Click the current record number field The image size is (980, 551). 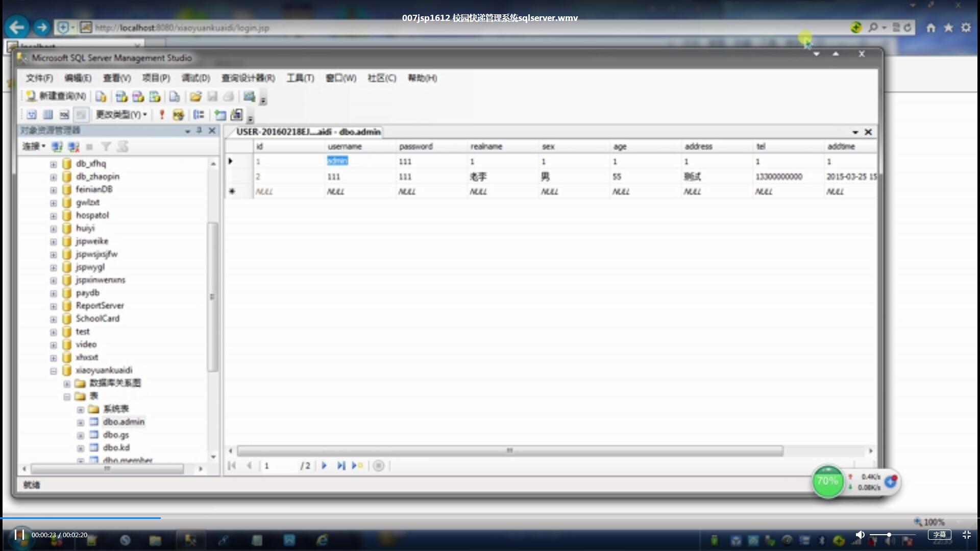279,466
